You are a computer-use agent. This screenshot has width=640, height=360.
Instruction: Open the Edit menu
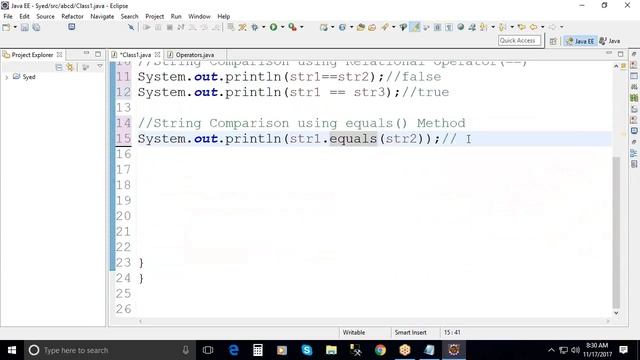24,16
